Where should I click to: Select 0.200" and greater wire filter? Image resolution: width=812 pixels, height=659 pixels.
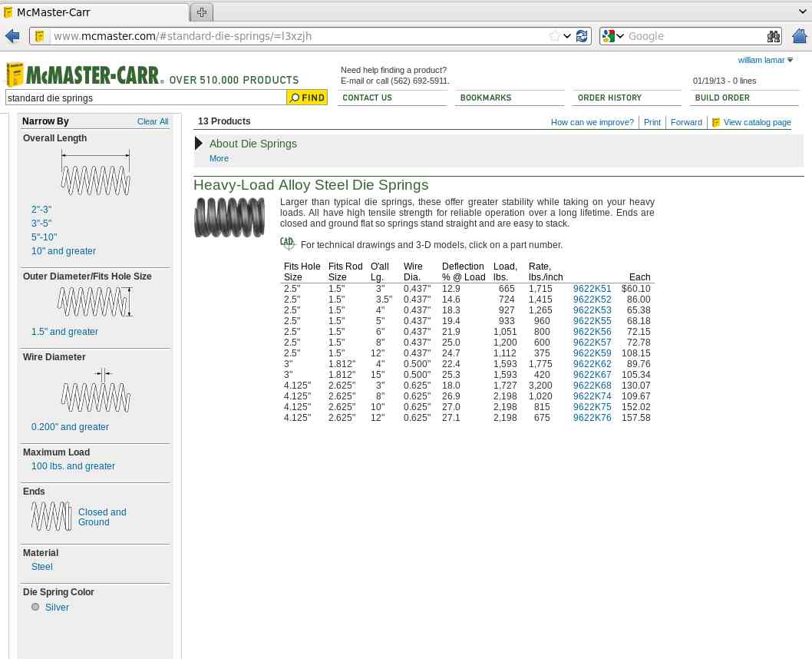click(x=70, y=427)
